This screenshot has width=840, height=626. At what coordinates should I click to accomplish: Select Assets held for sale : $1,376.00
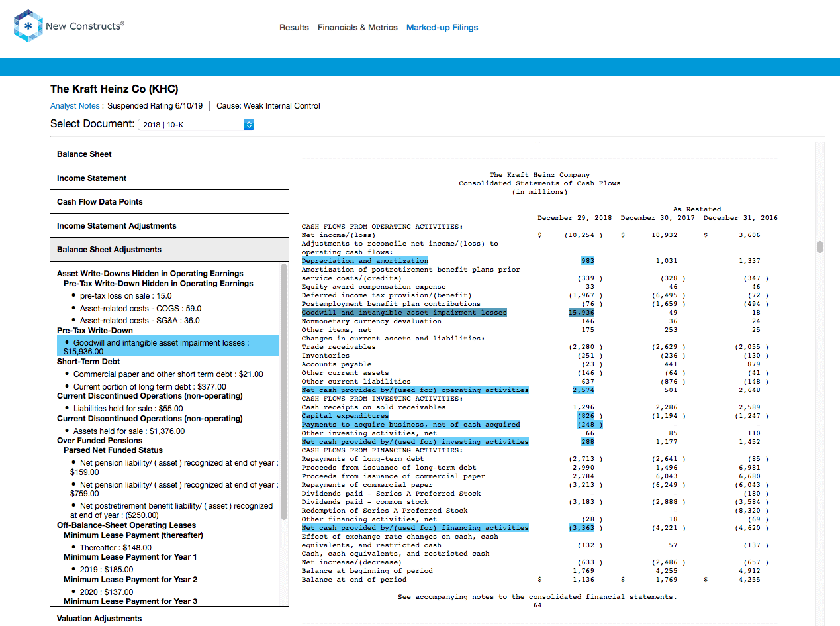129,431
